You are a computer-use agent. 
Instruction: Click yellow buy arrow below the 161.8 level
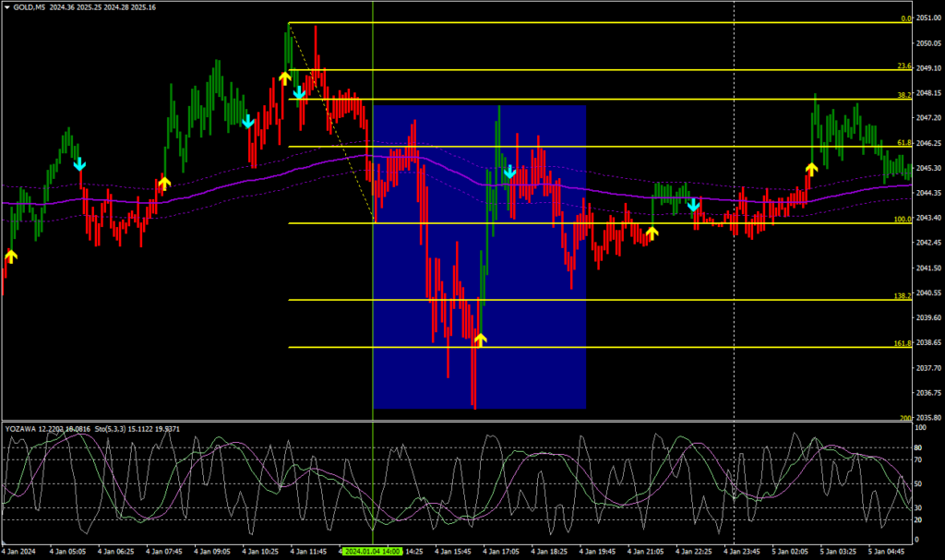pyautogui.click(x=479, y=339)
